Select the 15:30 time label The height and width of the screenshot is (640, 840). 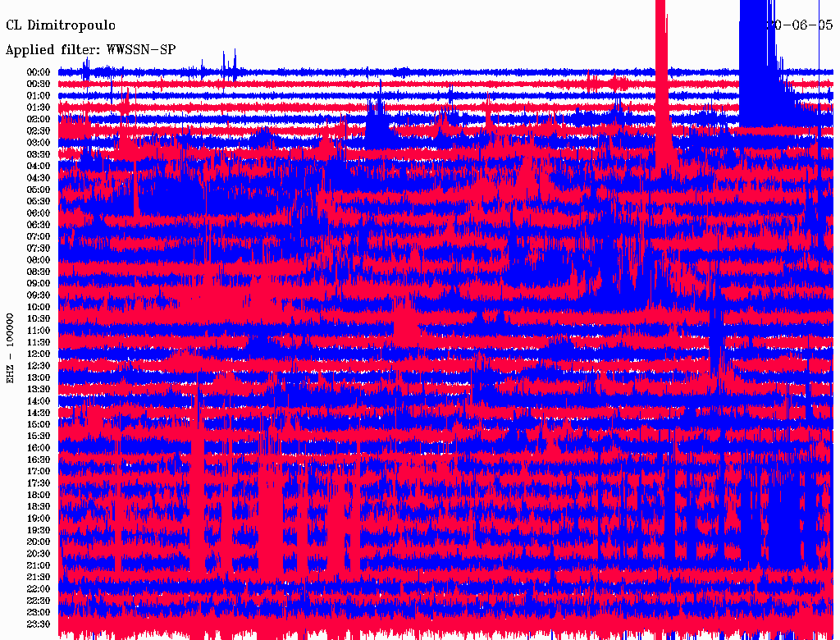39,437
